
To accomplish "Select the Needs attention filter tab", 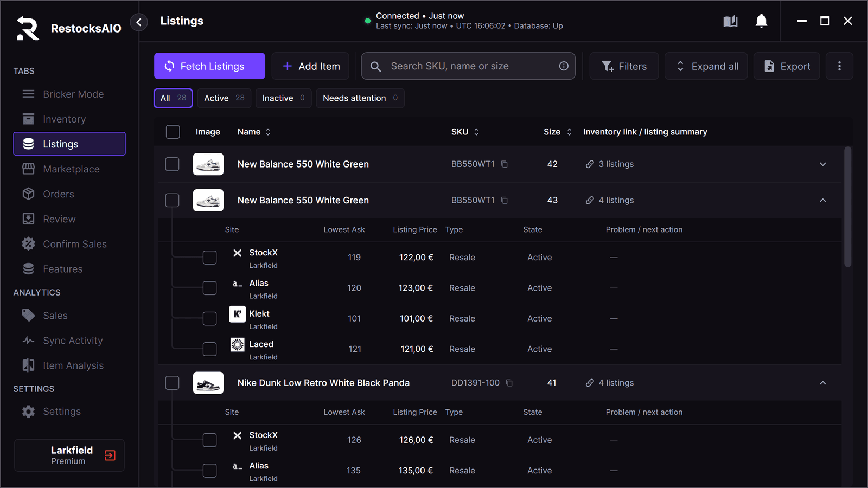I will [x=360, y=98].
